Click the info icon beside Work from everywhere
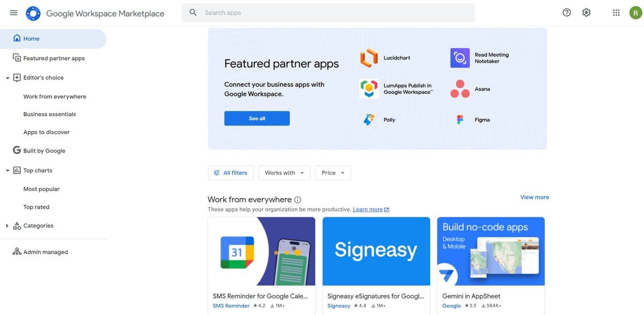 pos(298,200)
